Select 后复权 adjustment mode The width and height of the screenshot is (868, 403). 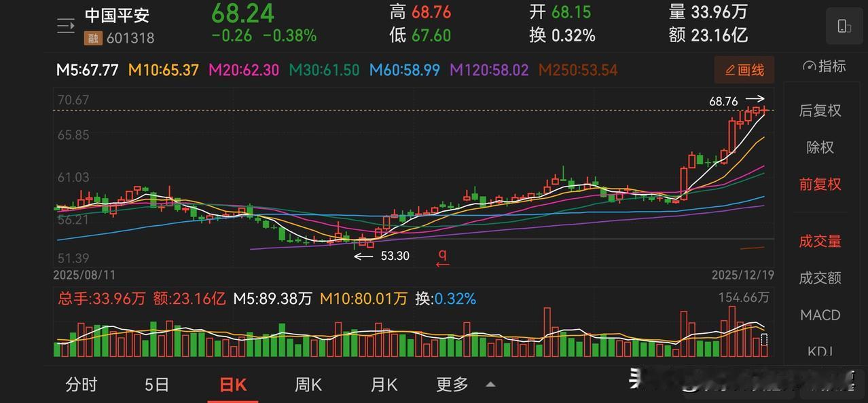820,111
